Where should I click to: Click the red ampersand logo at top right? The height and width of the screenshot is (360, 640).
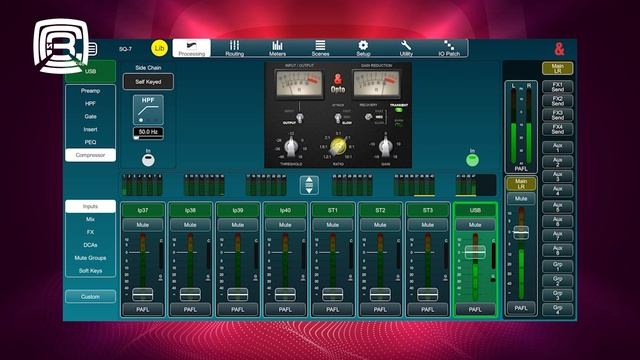click(x=559, y=49)
